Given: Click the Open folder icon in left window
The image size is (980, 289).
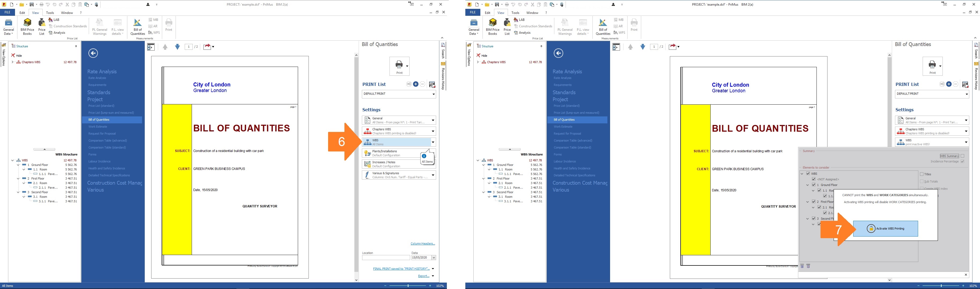Looking at the screenshot, I should pyautogui.click(x=22, y=5).
